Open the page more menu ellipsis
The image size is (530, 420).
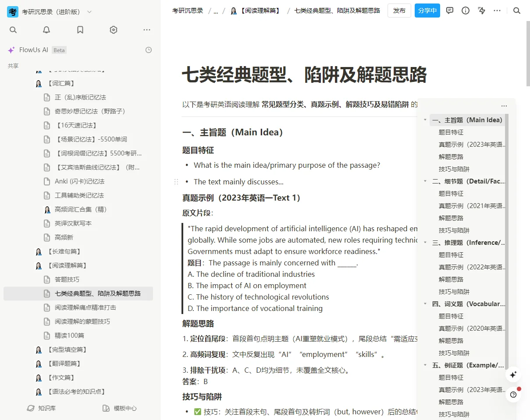[x=497, y=11]
